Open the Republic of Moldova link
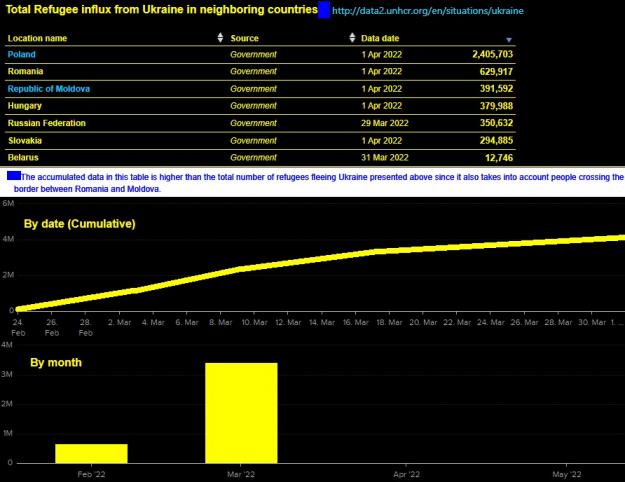The width and height of the screenshot is (625, 482). coord(49,89)
